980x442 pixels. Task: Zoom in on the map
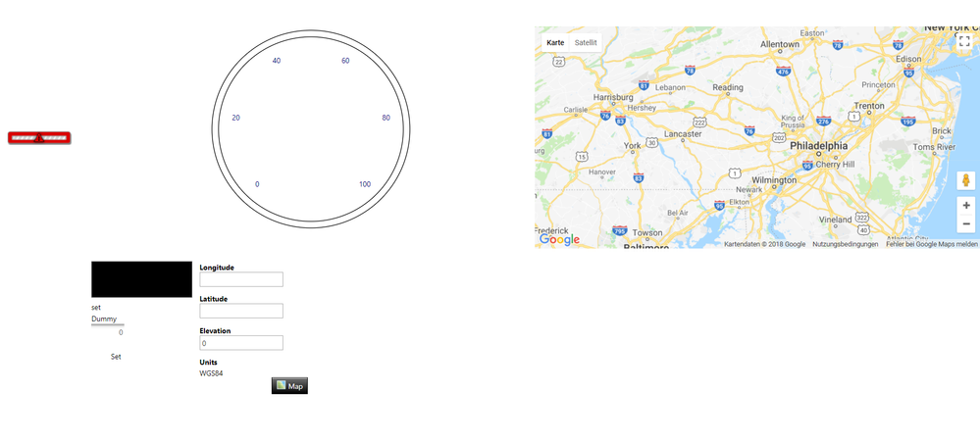966,206
